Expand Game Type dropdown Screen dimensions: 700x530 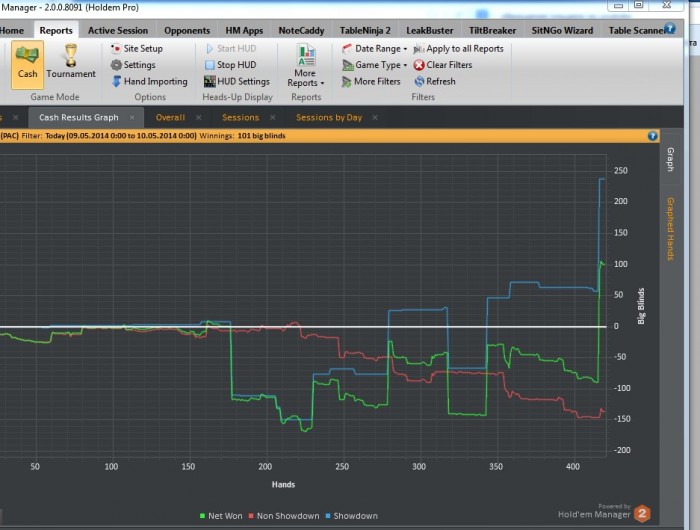point(375,65)
